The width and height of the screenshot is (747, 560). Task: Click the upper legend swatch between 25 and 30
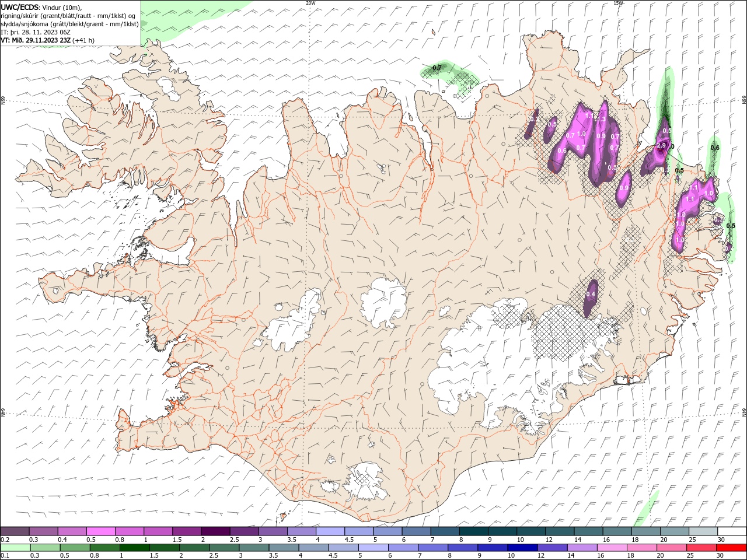[x=703, y=531]
